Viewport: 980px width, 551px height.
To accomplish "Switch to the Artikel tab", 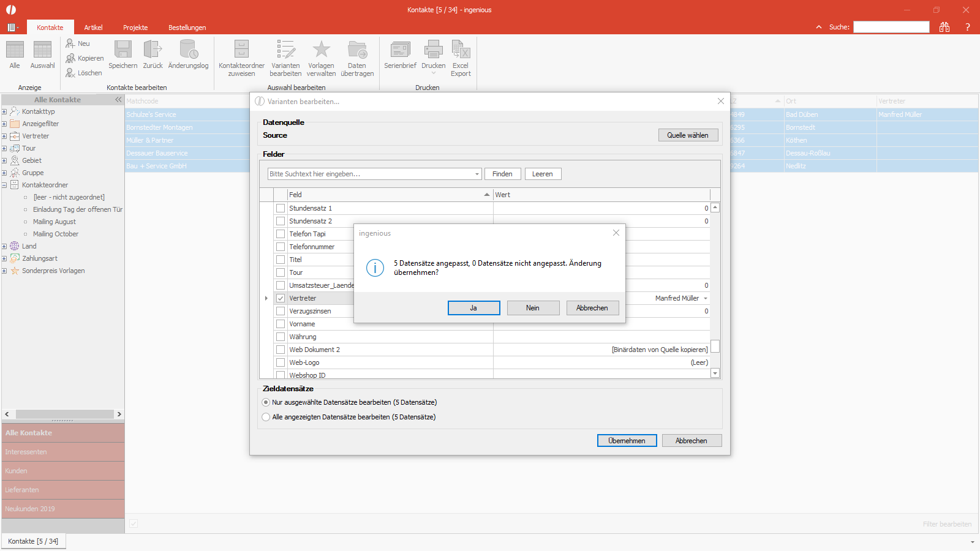I will (x=93, y=28).
